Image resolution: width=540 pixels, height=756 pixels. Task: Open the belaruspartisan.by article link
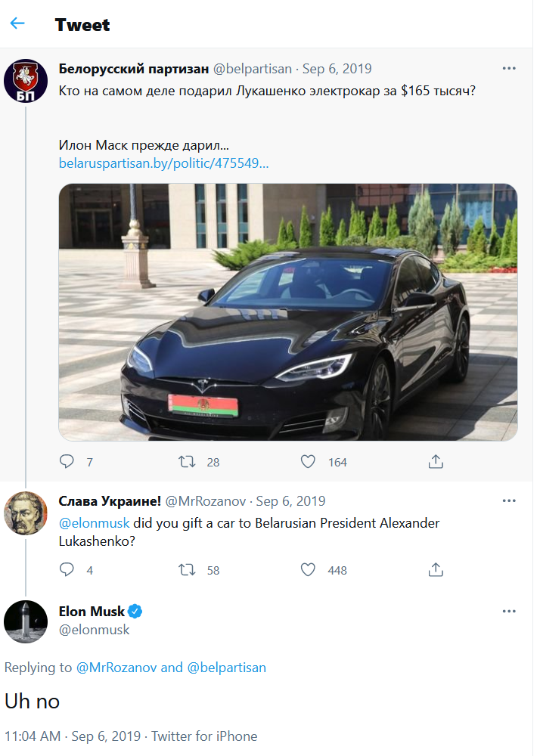point(163,163)
